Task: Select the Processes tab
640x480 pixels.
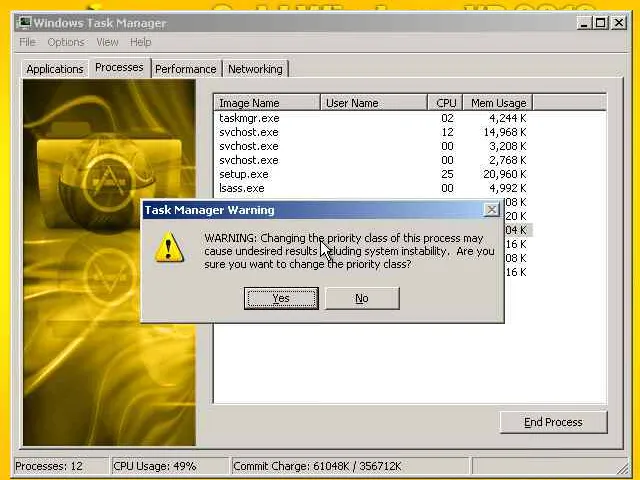Action: [x=119, y=67]
